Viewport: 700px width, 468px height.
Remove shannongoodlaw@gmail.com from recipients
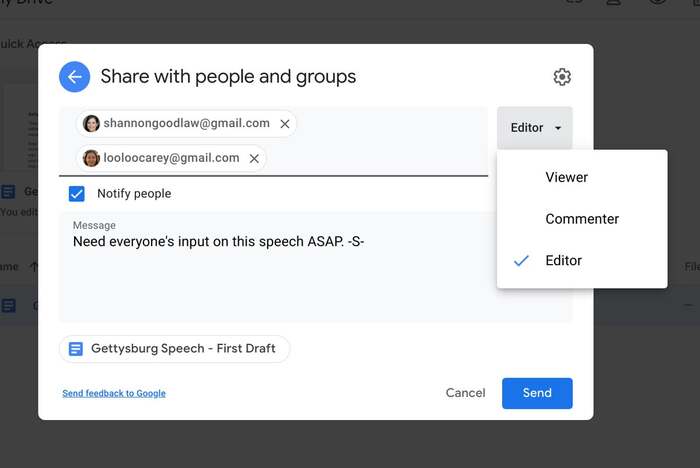tap(285, 124)
